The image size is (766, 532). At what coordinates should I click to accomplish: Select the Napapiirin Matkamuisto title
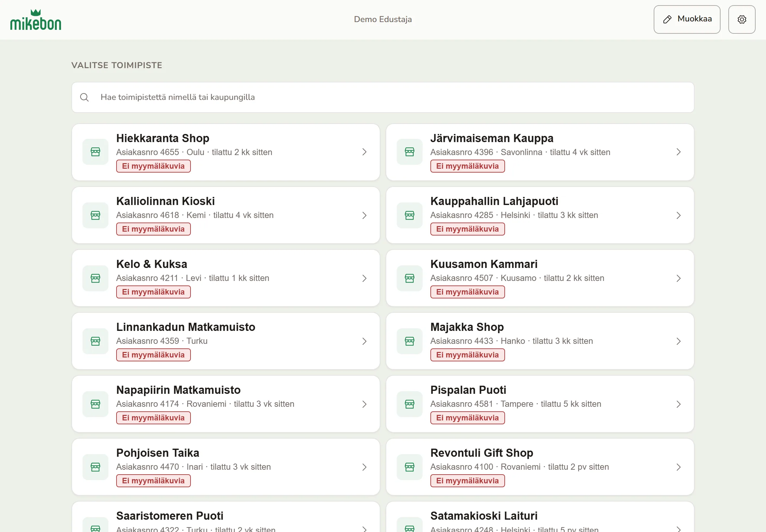[179, 390]
